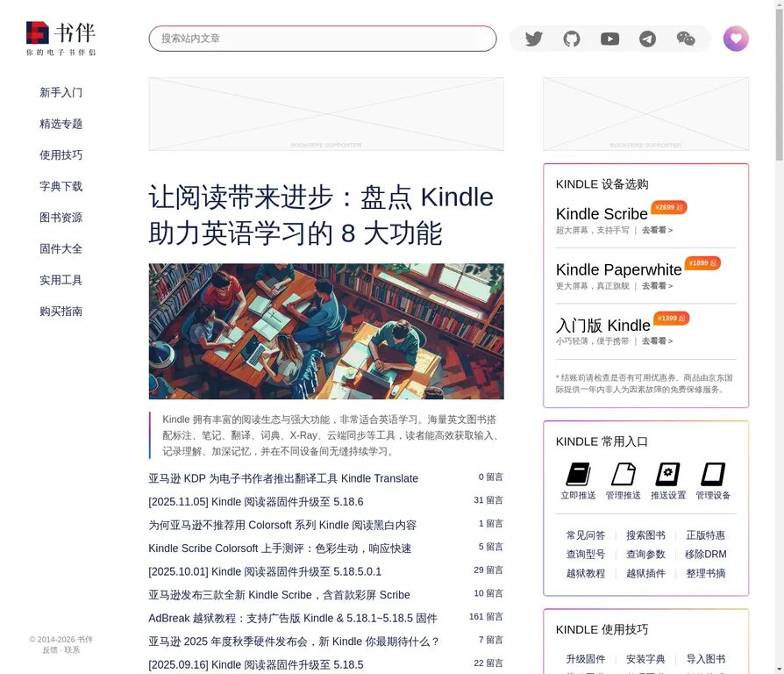Open article 亚马逊 2025 年度秋季硬件发布会

(x=294, y=642)
